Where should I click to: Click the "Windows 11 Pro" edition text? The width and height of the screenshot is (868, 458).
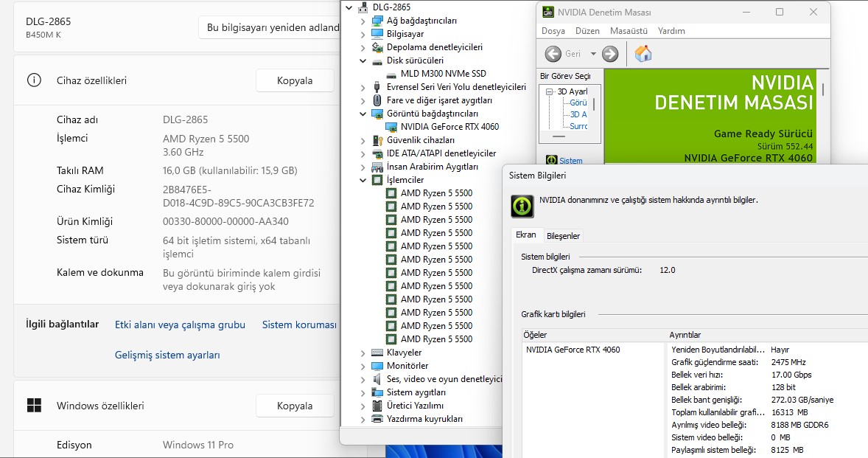[198, 445]
